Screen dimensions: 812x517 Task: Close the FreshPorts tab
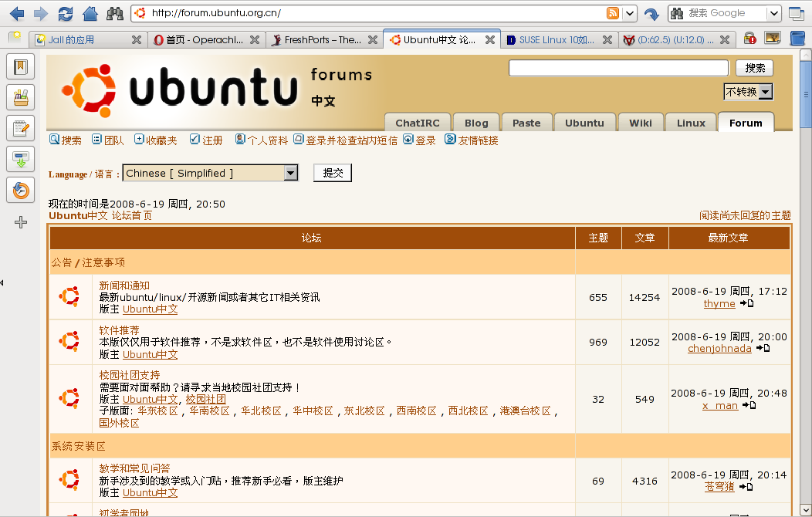[x=372, y=40]
